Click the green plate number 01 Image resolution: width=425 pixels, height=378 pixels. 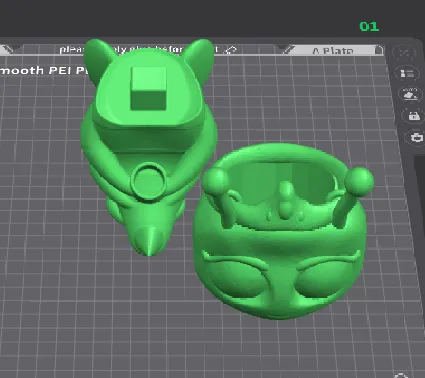point(369,26)
